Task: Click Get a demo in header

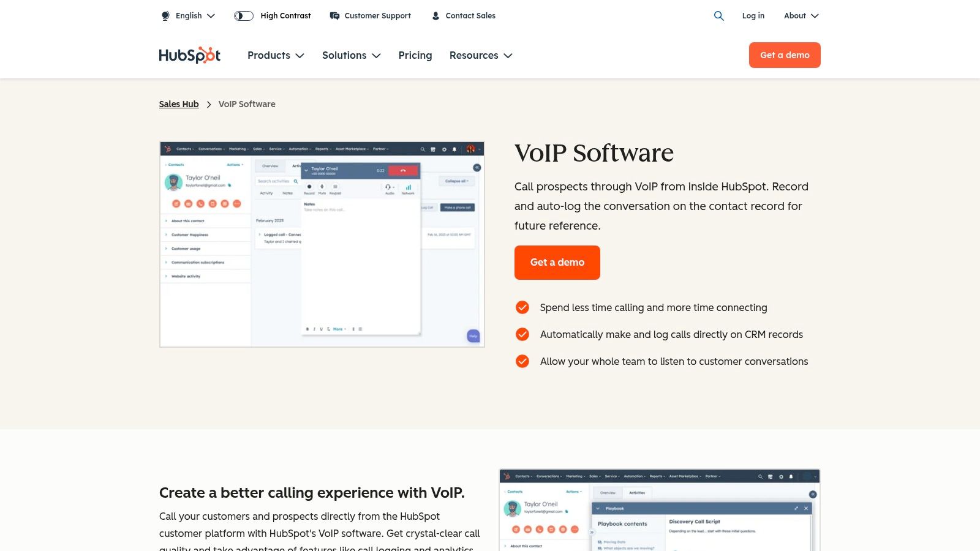Action: [785, 55]
